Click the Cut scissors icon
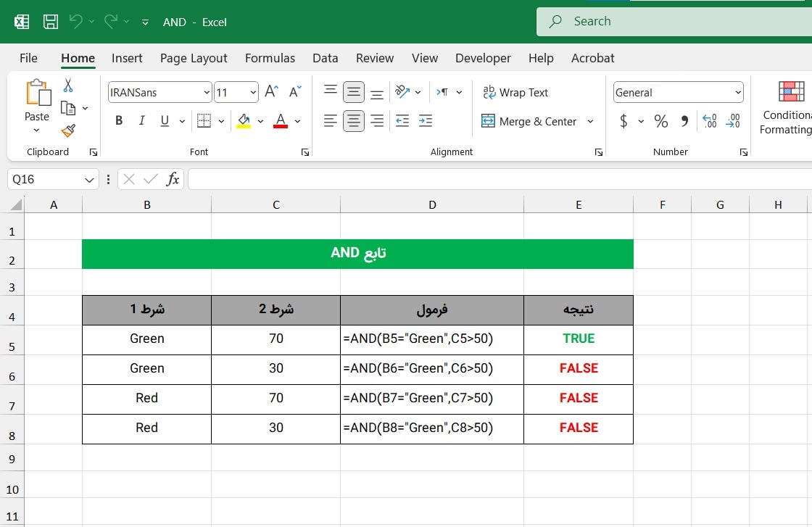Image resolution: width=812 pixels, height=527 pixels. [x=68, y=86]
